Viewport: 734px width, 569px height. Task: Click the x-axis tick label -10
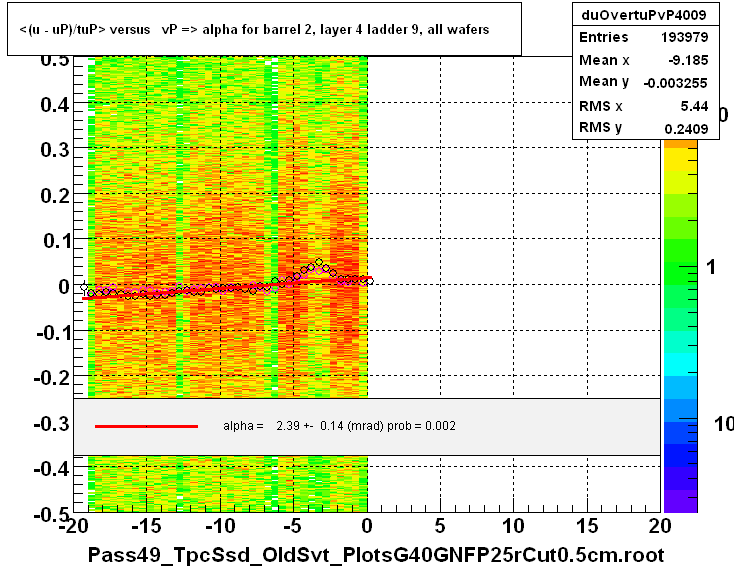(220, 526)
